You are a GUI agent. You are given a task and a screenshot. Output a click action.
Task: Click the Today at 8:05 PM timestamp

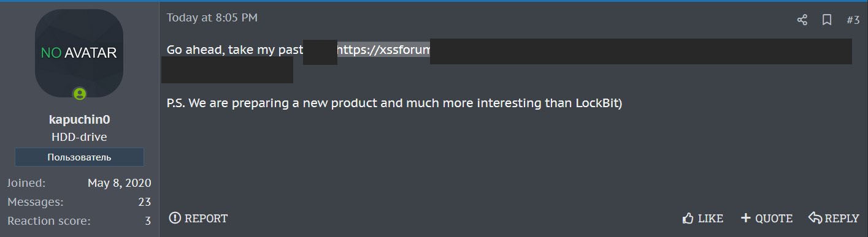(x=212, y=18)
